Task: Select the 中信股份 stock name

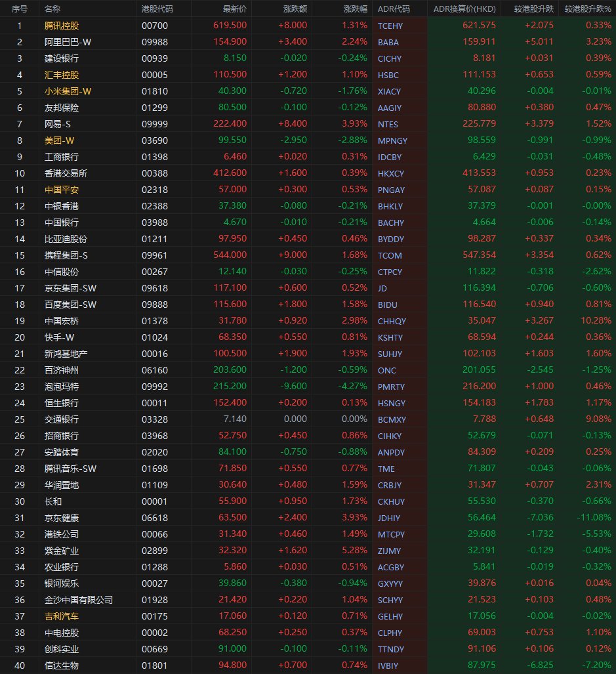Action: click(62, 272)
